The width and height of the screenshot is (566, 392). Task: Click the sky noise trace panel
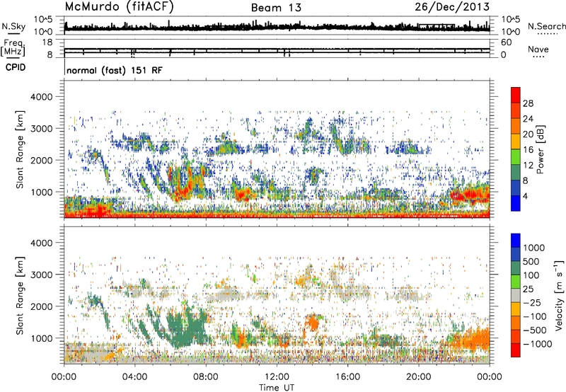(277, 25)
